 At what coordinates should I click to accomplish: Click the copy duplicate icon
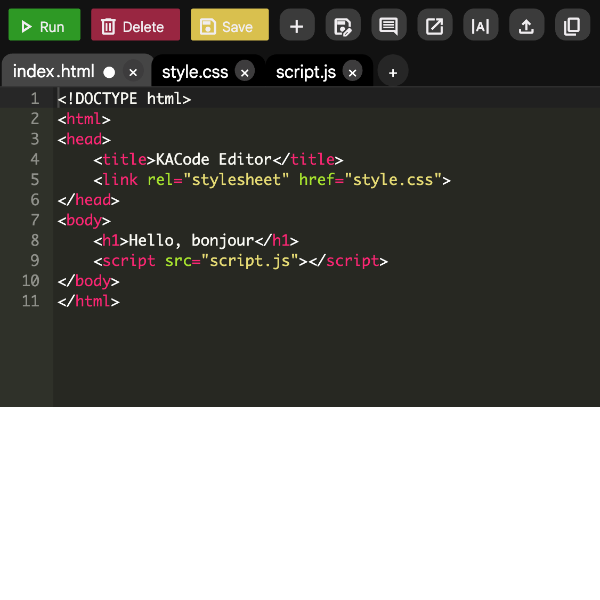[x=572, y=26]
